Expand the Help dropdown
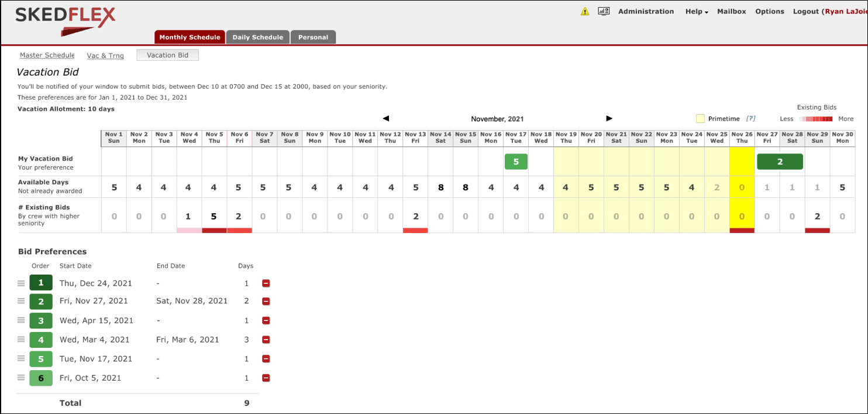The width and height of the screenshot is (868, 414). point(696,11)
